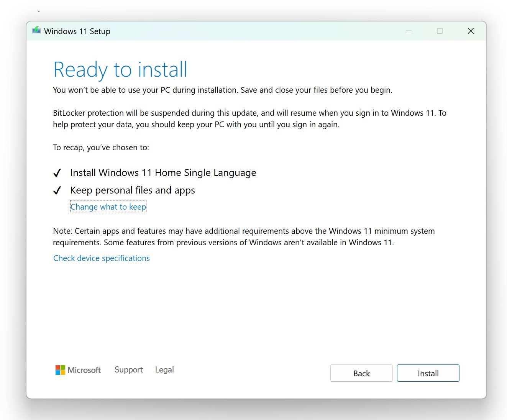Open the Support page
507x420 pixels.
pyautogui.click(x=128, y=369)
